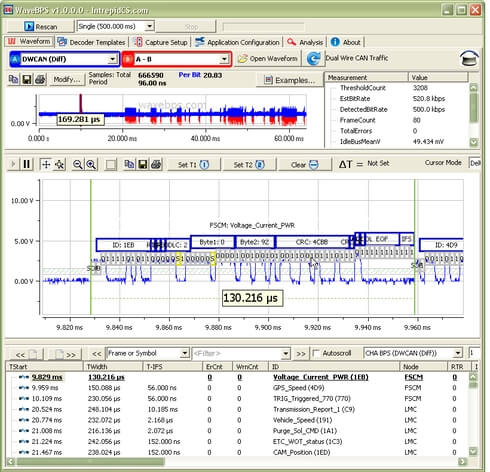Click the zoom out magnifier icon
This screenshot has width=490, height=472.
(77, 165)
